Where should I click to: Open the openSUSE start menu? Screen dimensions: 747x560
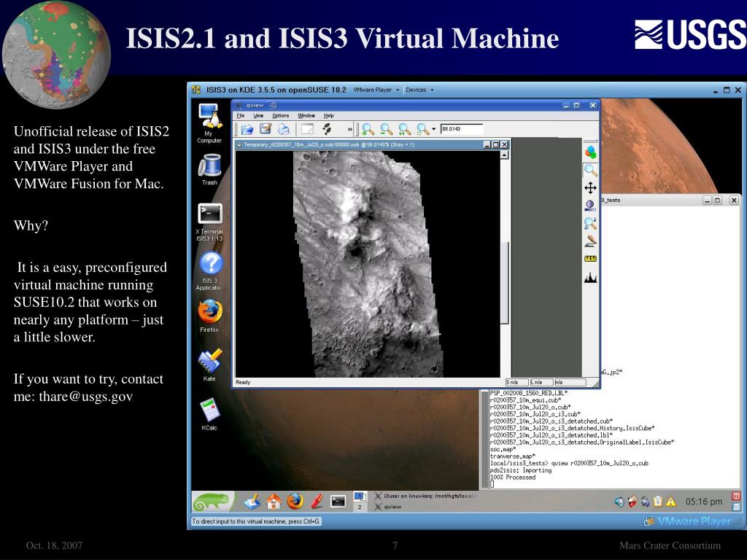pos(212,502)
